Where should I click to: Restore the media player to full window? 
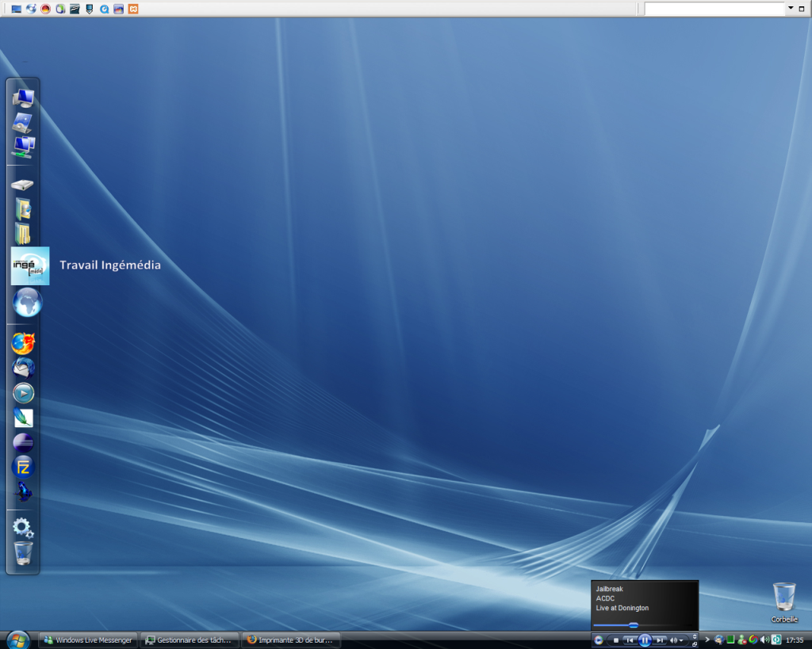(x=695, y=644)
